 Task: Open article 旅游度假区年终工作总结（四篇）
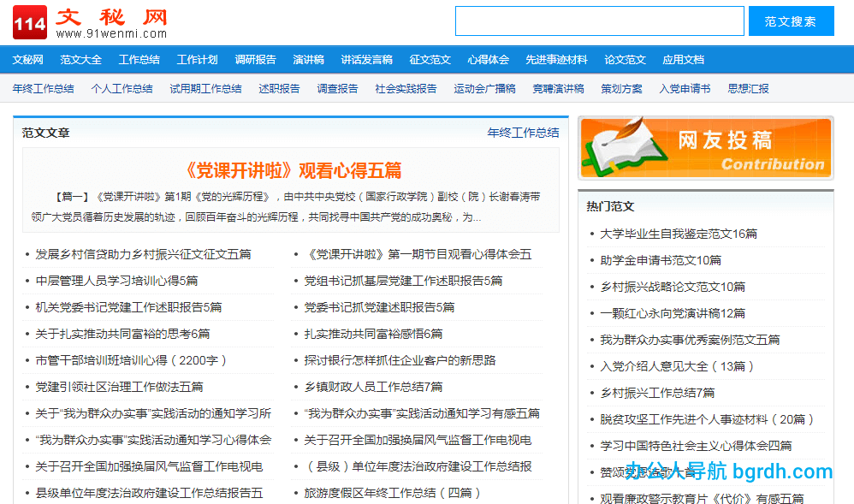coord(393,493)
